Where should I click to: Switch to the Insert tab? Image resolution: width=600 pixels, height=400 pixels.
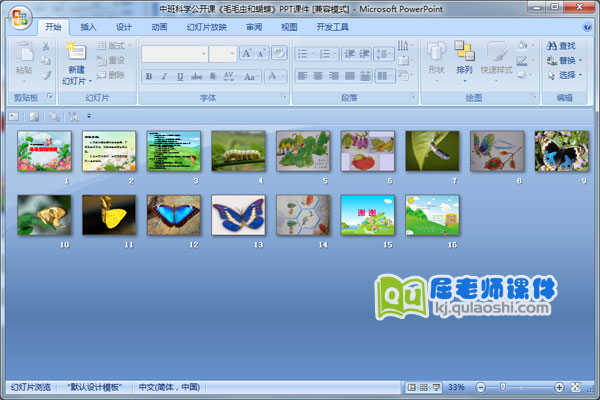pyautogui.click(x=88, y=27)
